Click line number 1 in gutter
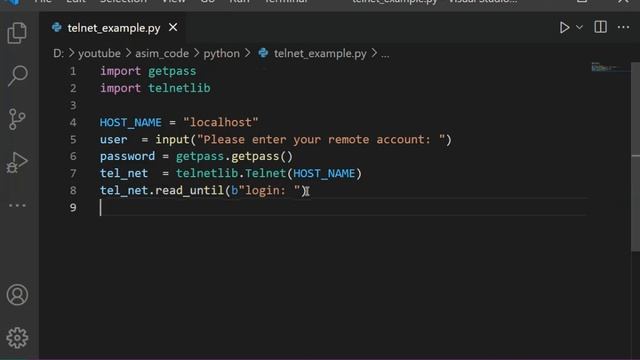The image size is (640, 360). coord(73,71)
